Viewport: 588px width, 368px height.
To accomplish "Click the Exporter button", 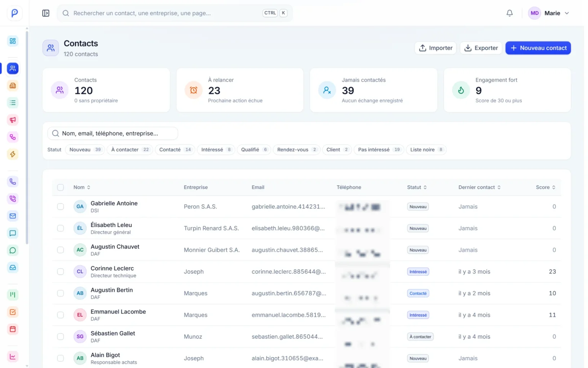I will click(481, 48).
